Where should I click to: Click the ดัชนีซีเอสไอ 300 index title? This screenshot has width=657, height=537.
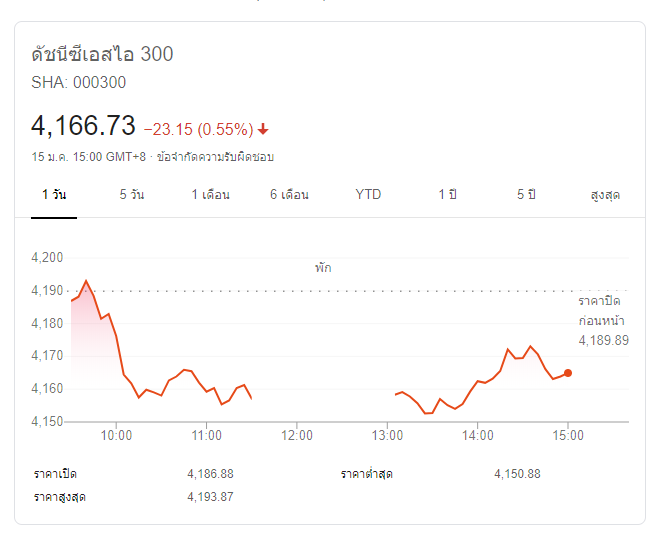pyautogui.click(x=102, y=54)
